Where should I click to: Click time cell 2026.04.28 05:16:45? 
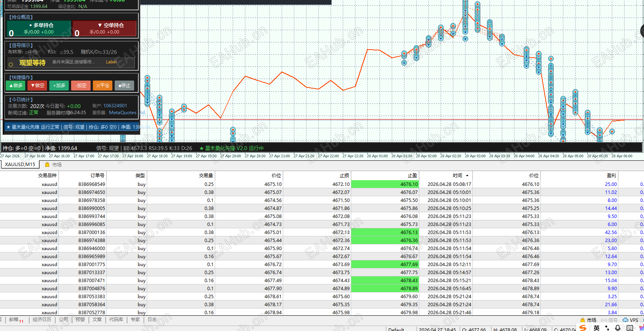[x=449, y=289]
